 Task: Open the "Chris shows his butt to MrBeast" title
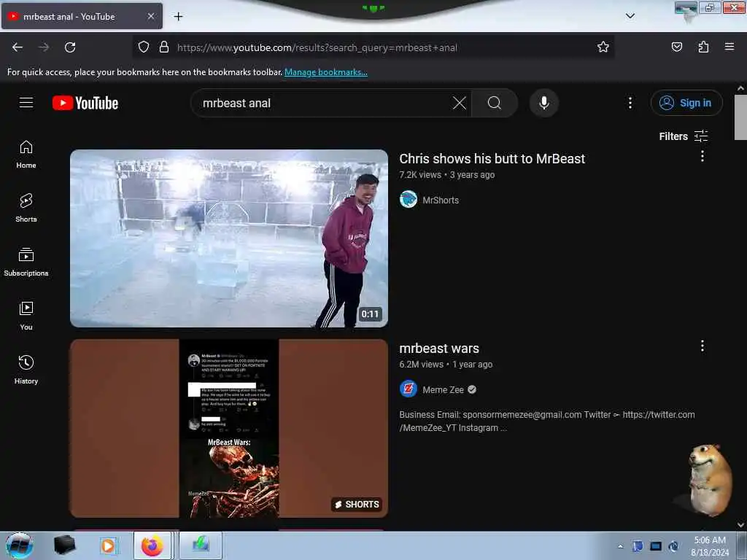pos(492,158)
